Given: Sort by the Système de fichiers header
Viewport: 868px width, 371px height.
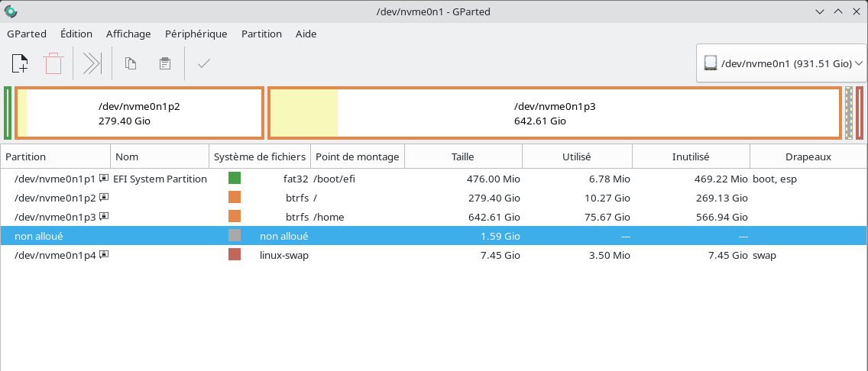Looking at the screenshot, I should 260,156.
